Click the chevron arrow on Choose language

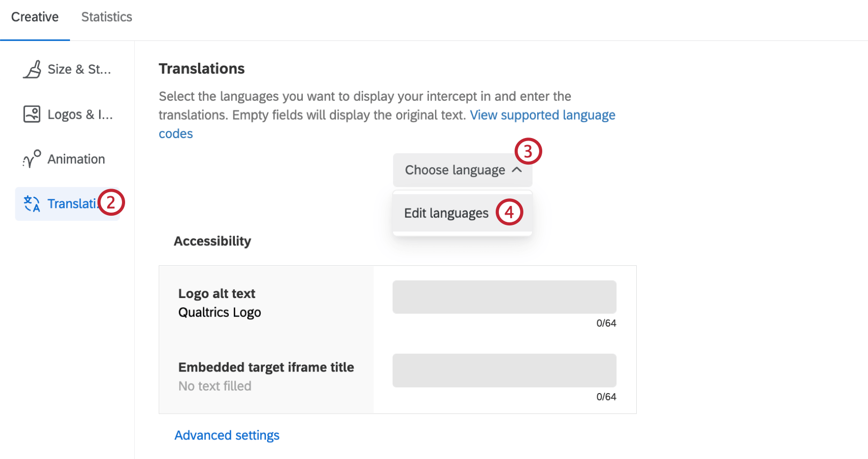pos(517,170)
